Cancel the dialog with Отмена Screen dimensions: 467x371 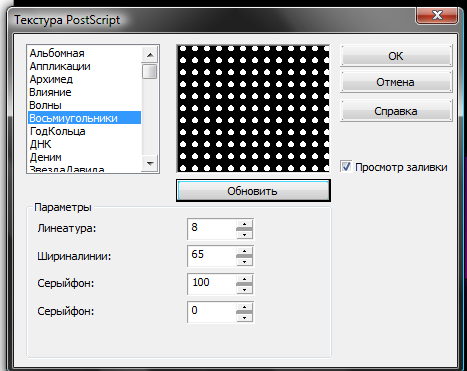(x=396, y=82)
